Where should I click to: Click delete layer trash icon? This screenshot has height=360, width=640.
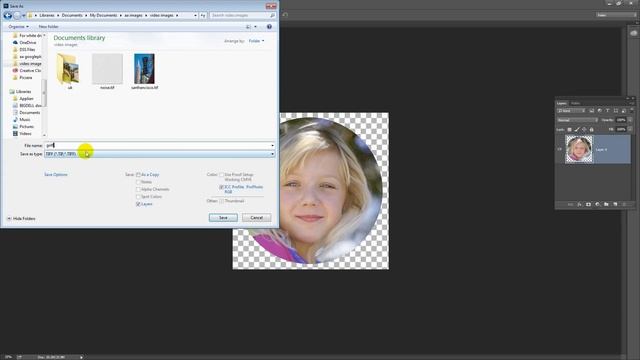click(624, 204)
